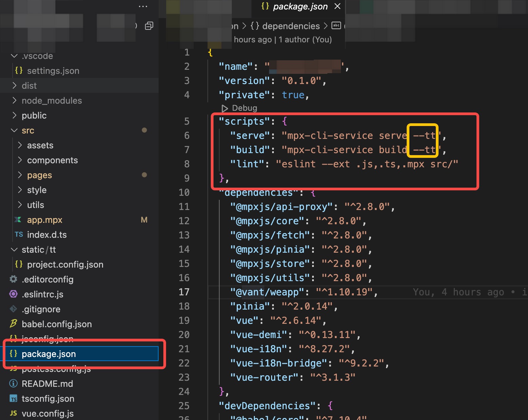This screenshot has height=420, width=528.
Task: Click the "private" true value
Action: [x=293, y=95]
